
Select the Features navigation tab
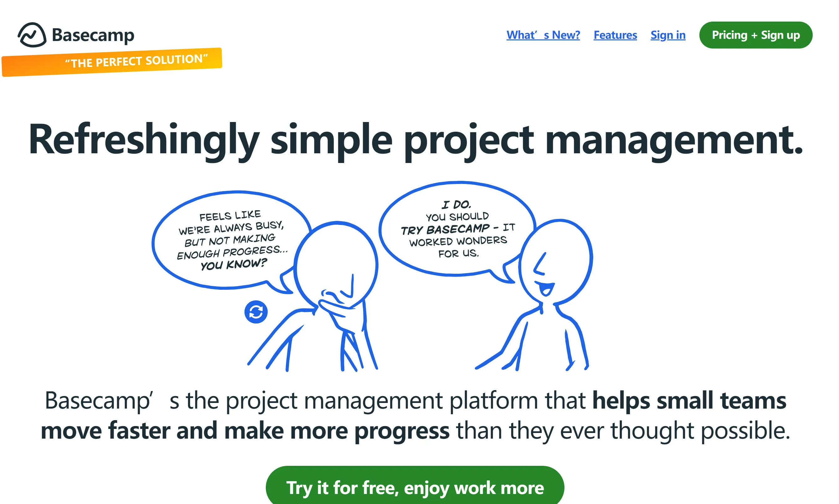point(614,34)
